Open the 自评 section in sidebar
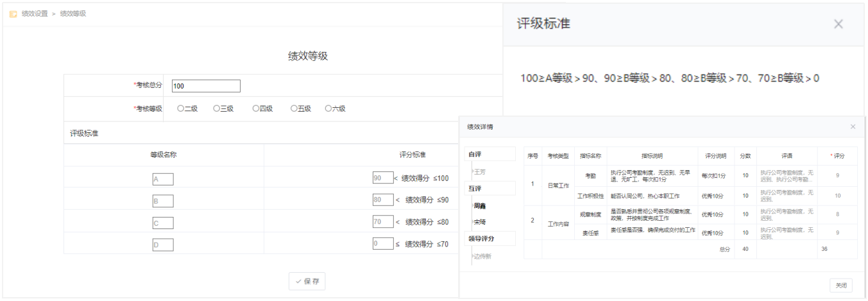 point(475,155)
